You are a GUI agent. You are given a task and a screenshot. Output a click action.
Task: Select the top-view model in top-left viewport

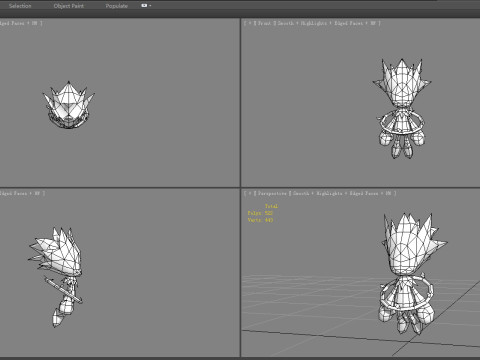69,105
